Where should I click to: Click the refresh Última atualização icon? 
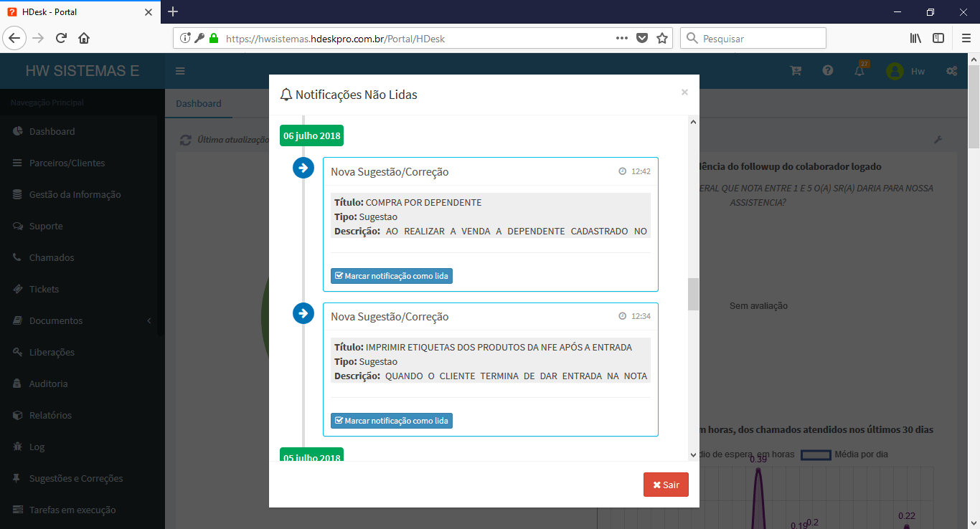(x=186, y=140)
